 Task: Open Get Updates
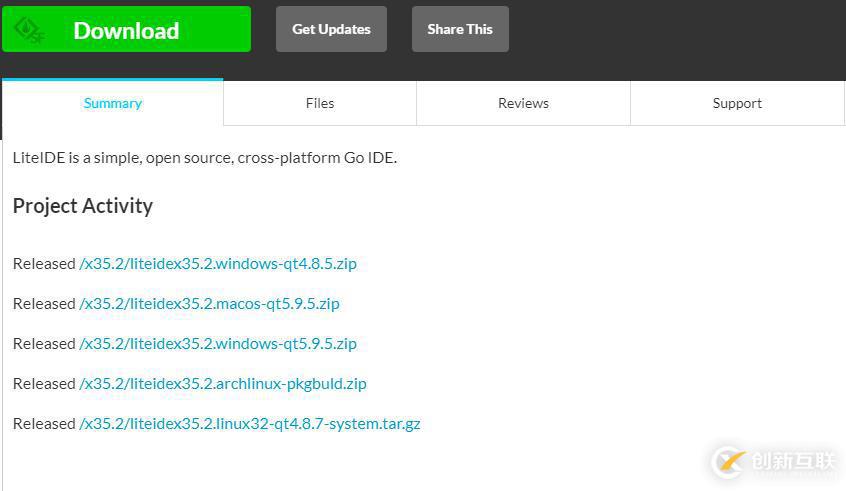331,29
